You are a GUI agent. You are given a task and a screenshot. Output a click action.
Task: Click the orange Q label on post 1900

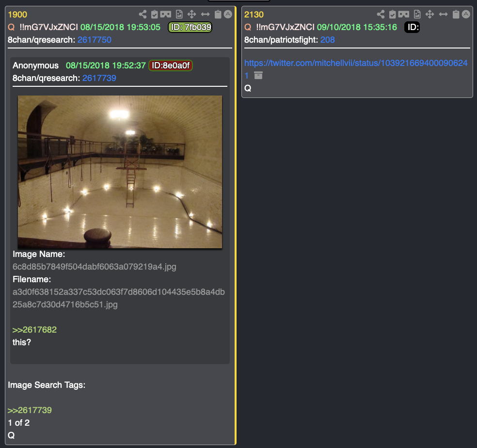tap(11, 27)
